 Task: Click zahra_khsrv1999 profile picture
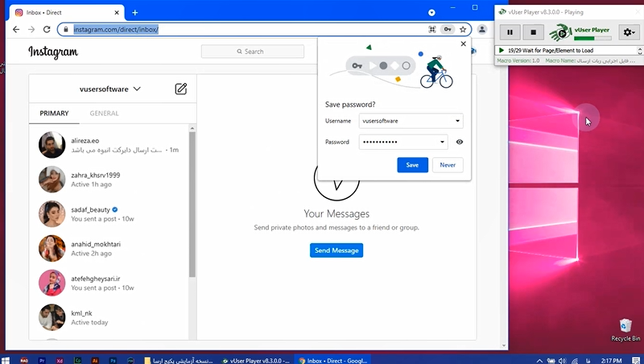(52, 180)
